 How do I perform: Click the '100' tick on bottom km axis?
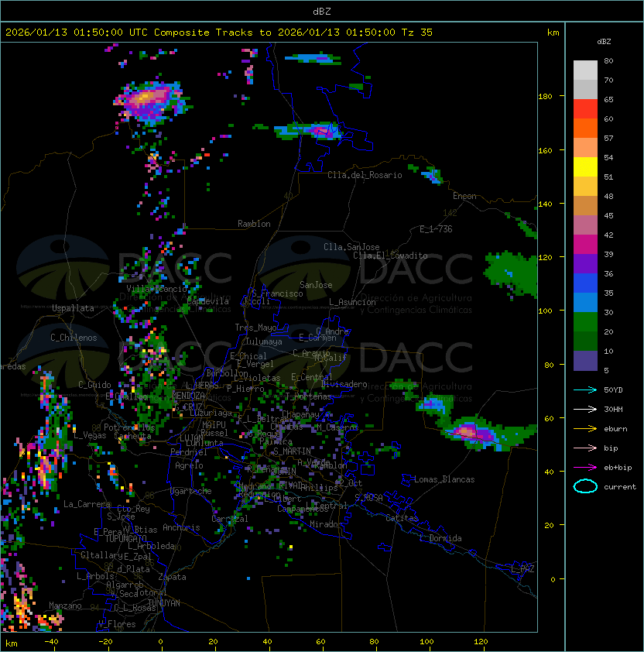click(x=426, y=642)
